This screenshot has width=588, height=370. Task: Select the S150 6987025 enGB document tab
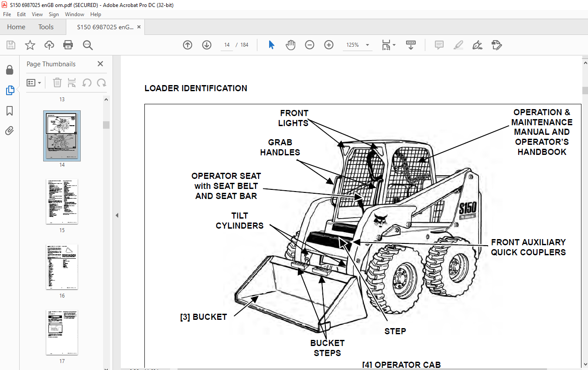(x=105, y=27)
